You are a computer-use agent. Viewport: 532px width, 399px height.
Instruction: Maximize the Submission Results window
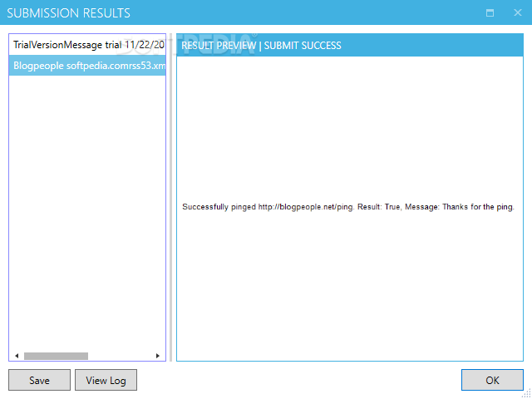coord(490,13)
